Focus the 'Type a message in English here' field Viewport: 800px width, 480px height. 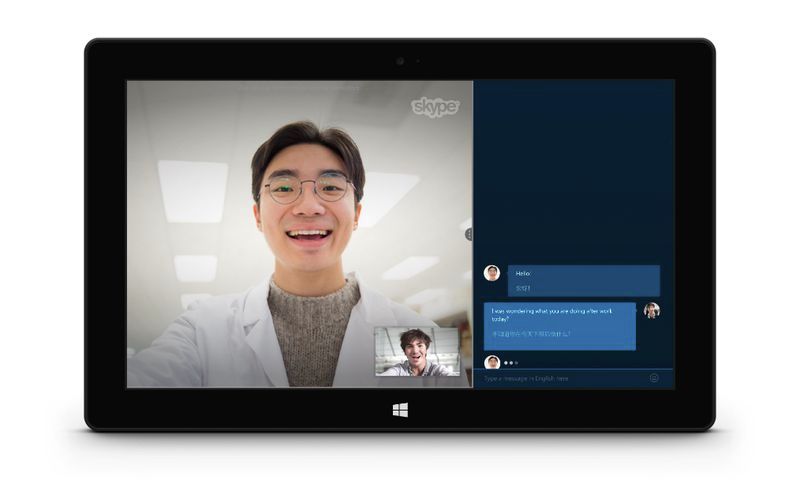[x=560, y=378]
